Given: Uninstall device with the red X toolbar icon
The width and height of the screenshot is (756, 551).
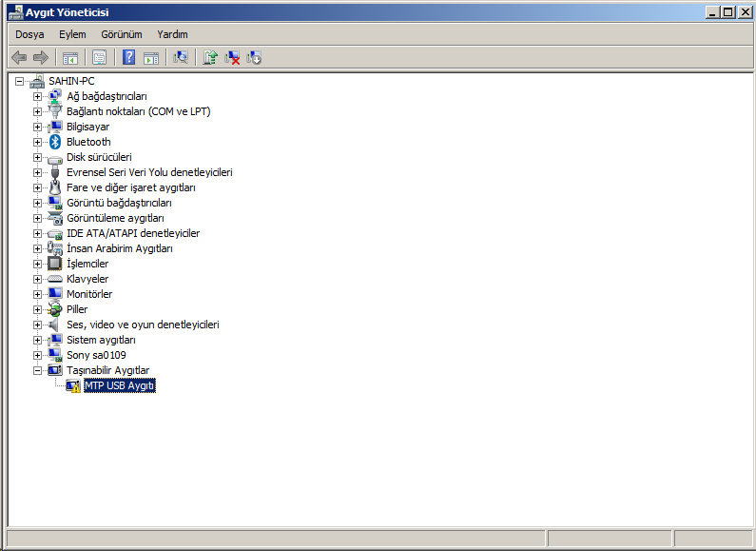Looking at the screenshot, I should pyautogui.click(x=232, y=58).
